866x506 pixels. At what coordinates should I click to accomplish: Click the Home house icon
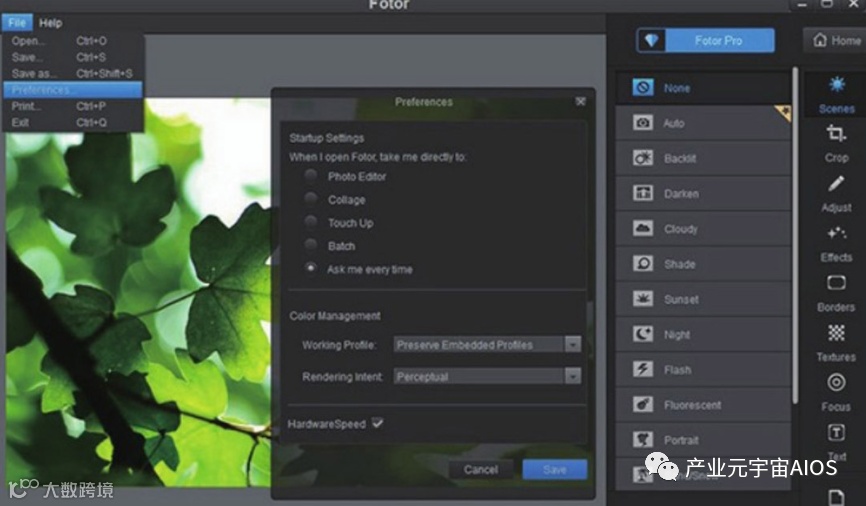820,40
